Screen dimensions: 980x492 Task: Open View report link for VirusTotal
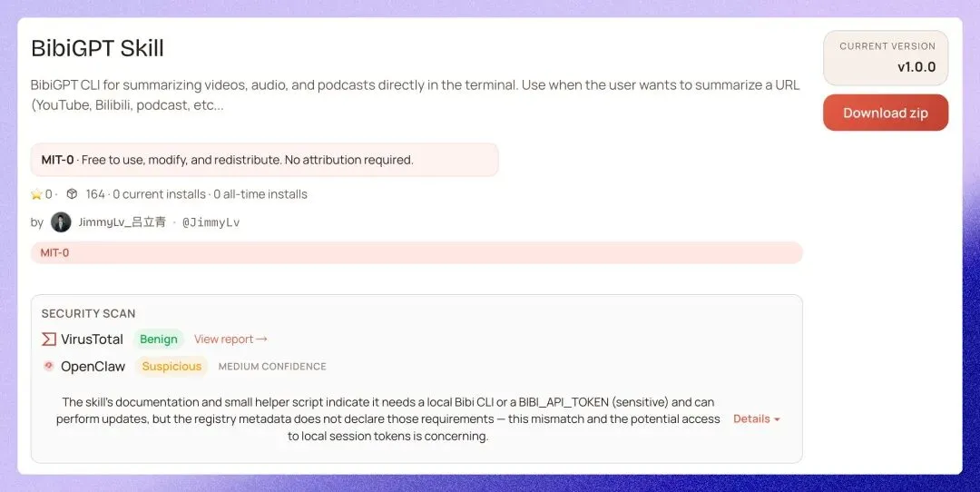[230, 339]
